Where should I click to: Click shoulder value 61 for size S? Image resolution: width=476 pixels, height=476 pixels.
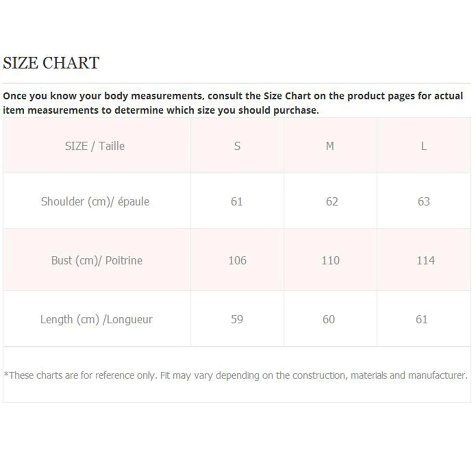237,201
